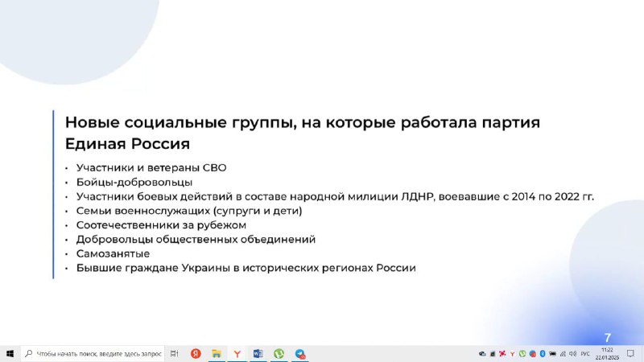
Task: Click the OneDrive cloud tray icon
Action: coord(482,354)
